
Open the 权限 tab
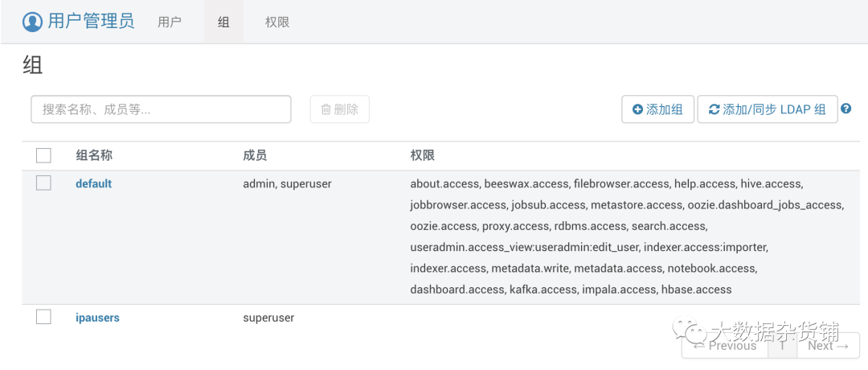point(277,23)
